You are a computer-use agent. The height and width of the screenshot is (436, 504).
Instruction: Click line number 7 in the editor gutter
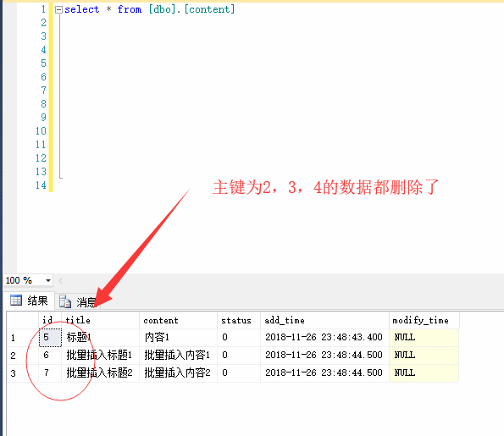tap(43, 91)
